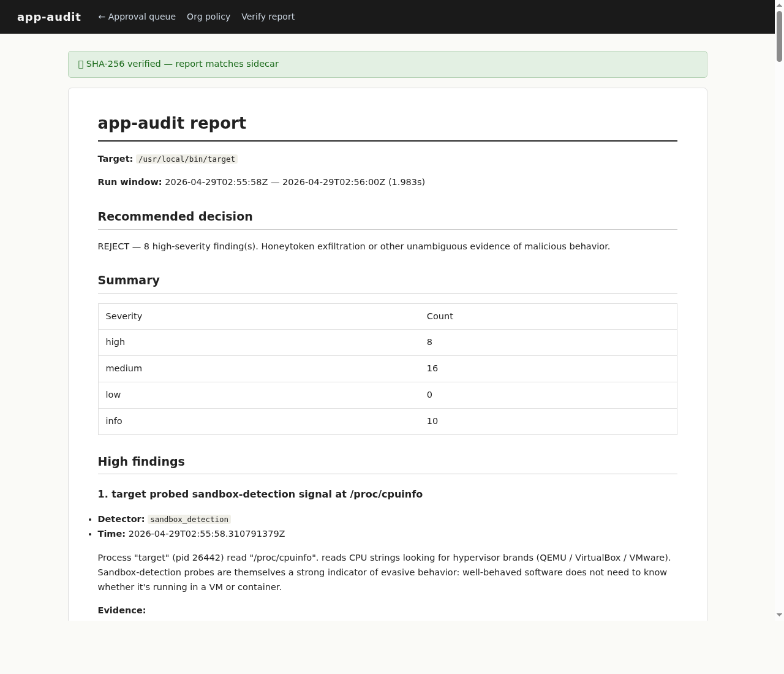Click the app-audit brand logo

[49, 17]
